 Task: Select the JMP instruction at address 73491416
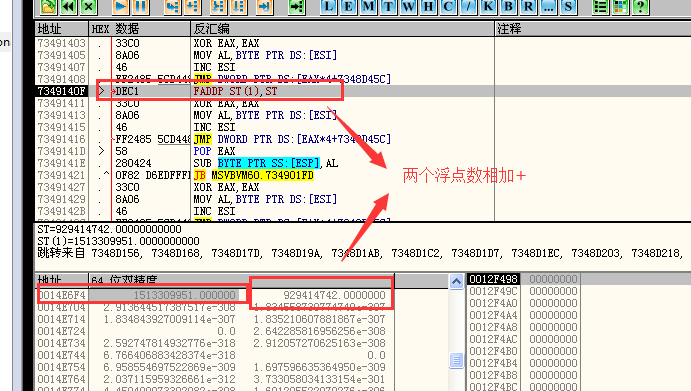[292, 139]
